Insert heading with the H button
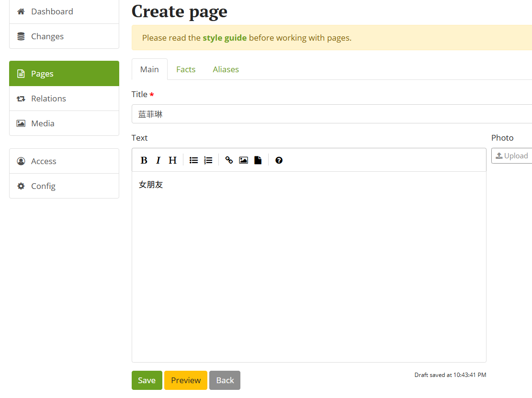The height and width of the screenshot is (398, 532). point(172,160)
